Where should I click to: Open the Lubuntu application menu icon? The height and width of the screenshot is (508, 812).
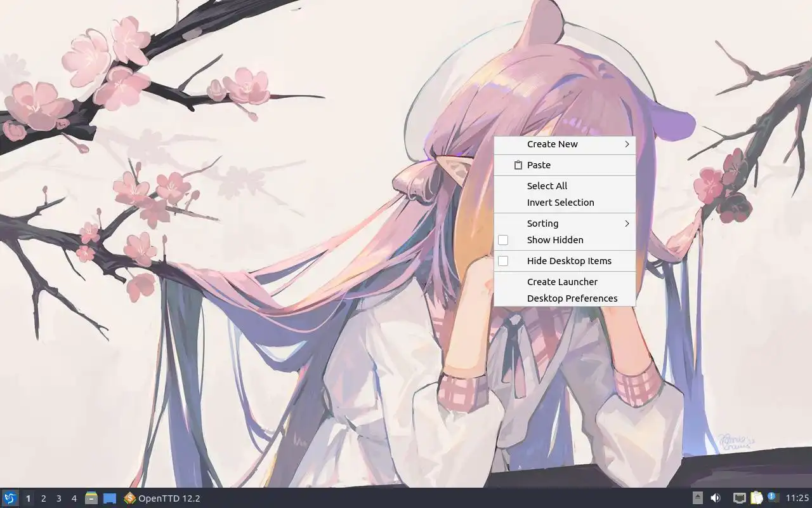tap(10, 498)
